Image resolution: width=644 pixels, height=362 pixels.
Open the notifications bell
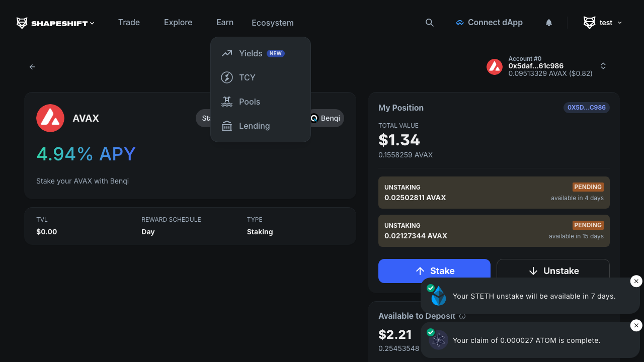point(549,23)
